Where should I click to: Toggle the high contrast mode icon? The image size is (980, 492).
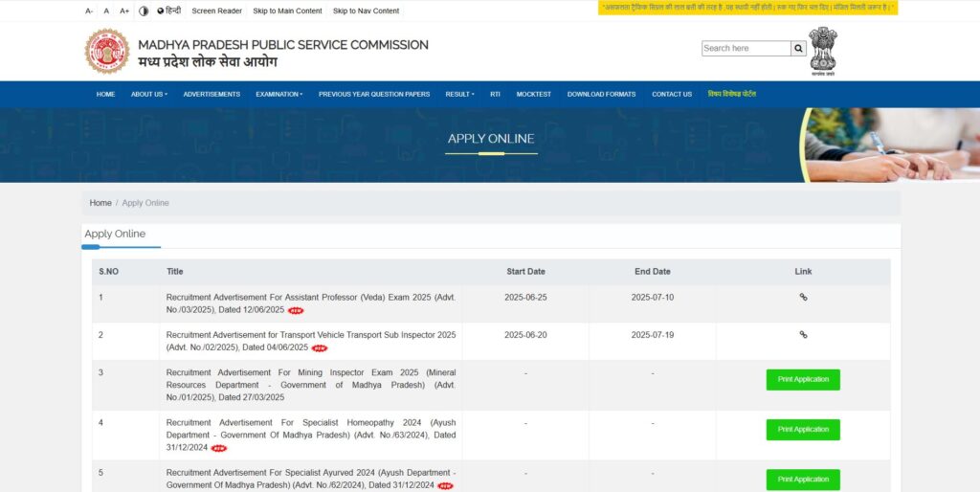coord(144,11)
